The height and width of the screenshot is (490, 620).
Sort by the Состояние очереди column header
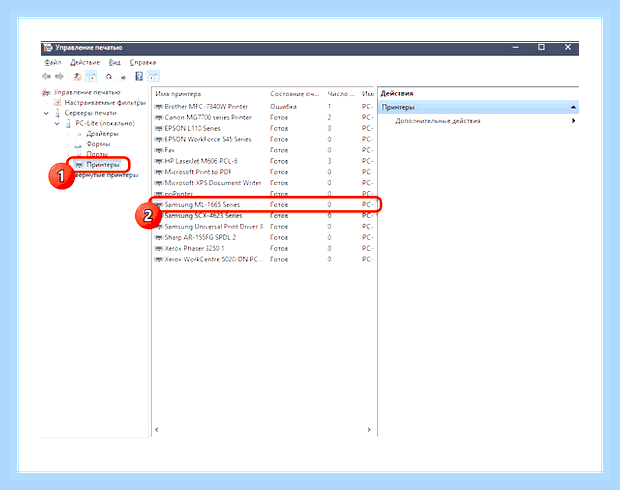pos(296,94)
